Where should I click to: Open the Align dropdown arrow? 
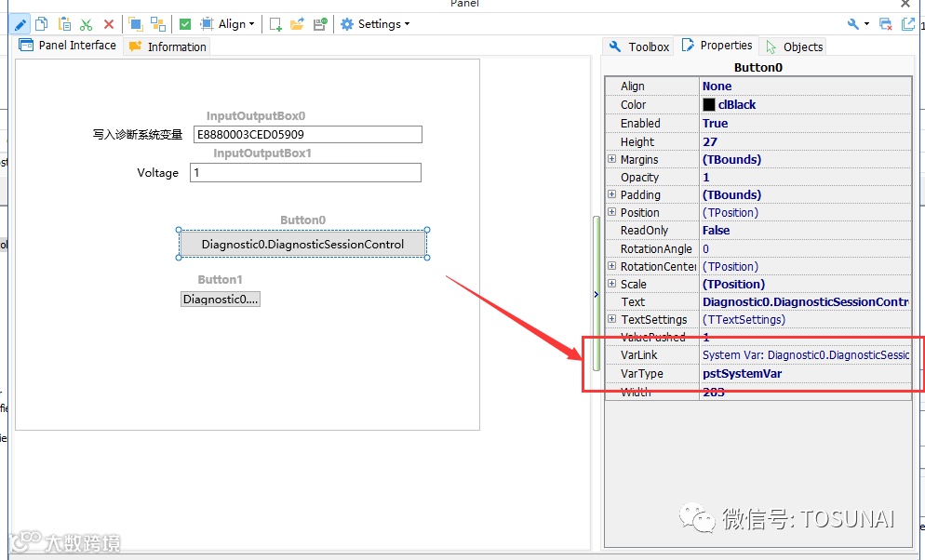click(x=252, y=24)
